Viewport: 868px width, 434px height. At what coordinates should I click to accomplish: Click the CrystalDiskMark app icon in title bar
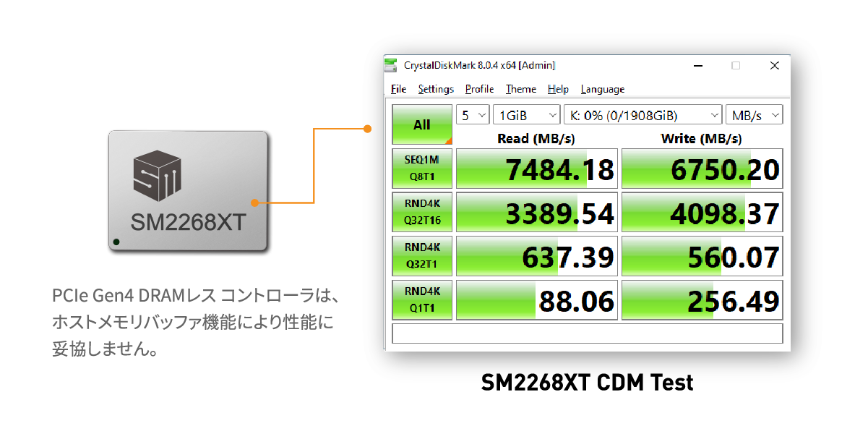coord(391,65)
